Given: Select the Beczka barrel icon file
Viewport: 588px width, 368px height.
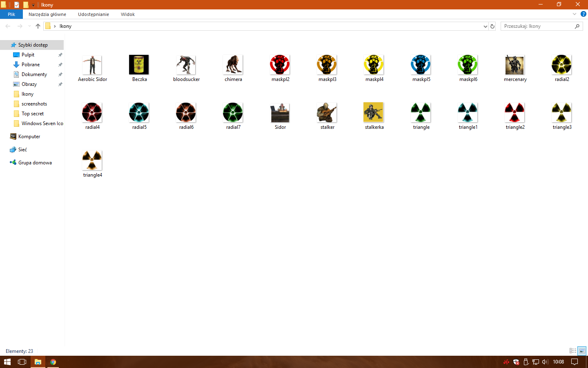Looking at the screenshot, I should tap(139, 65).
